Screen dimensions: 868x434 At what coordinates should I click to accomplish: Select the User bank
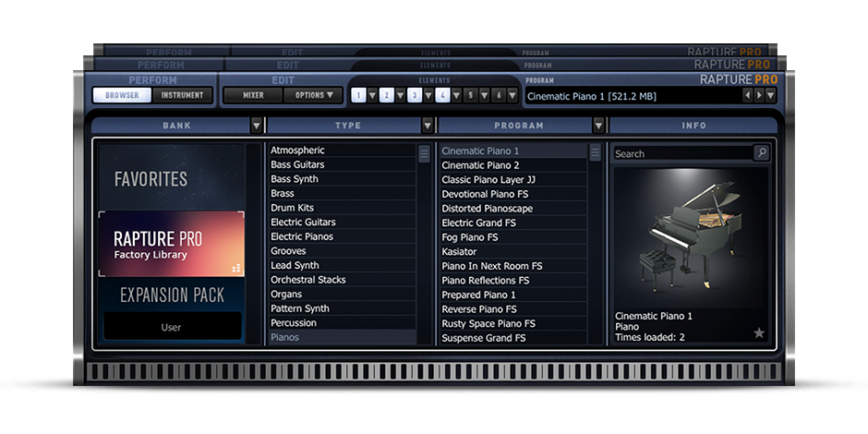click(172, 327)
